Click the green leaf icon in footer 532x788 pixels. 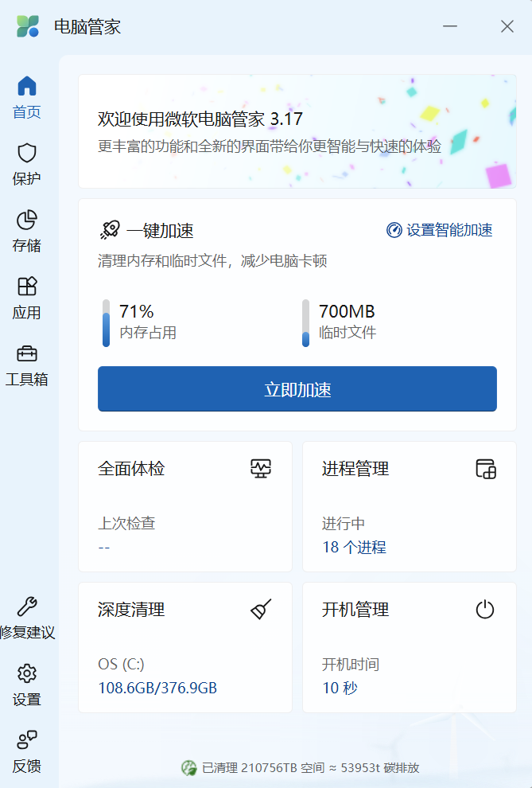[188, 767]
